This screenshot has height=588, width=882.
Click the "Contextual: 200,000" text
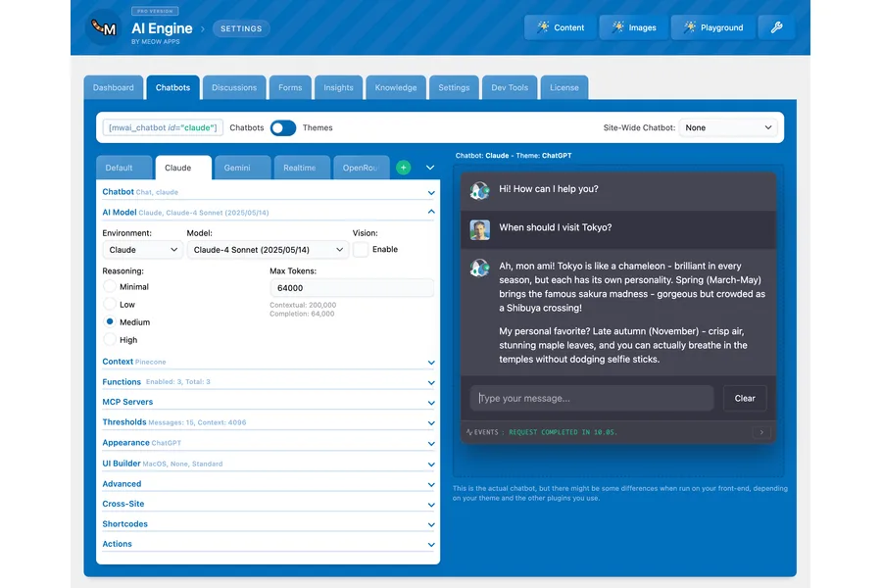[x=303, y=305]
